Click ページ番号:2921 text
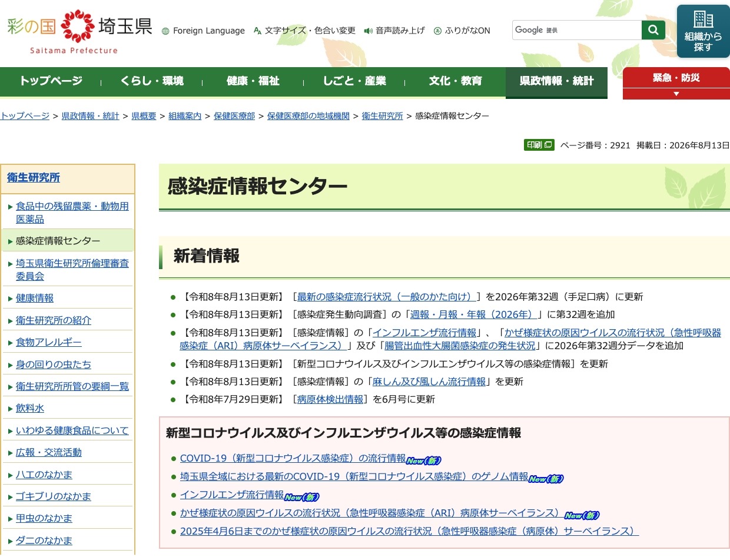Screen dimensions: 730x560 (595, 145)
